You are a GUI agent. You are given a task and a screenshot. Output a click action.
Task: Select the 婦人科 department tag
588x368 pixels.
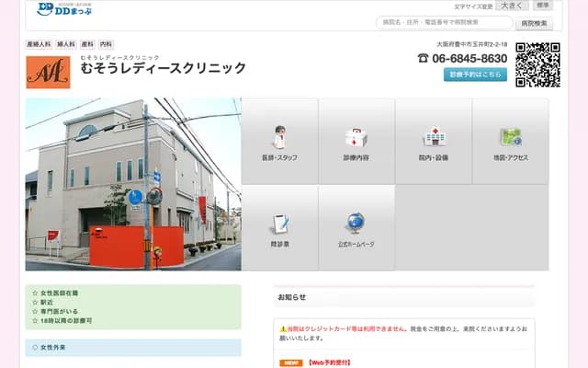click(66, 44)
